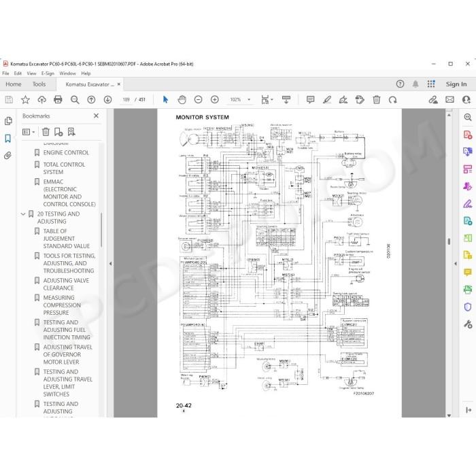The height and width of the screenshot is (476, 476).
Task: Go to the previous page with the up arrow
Action: [x=91, y=99]
